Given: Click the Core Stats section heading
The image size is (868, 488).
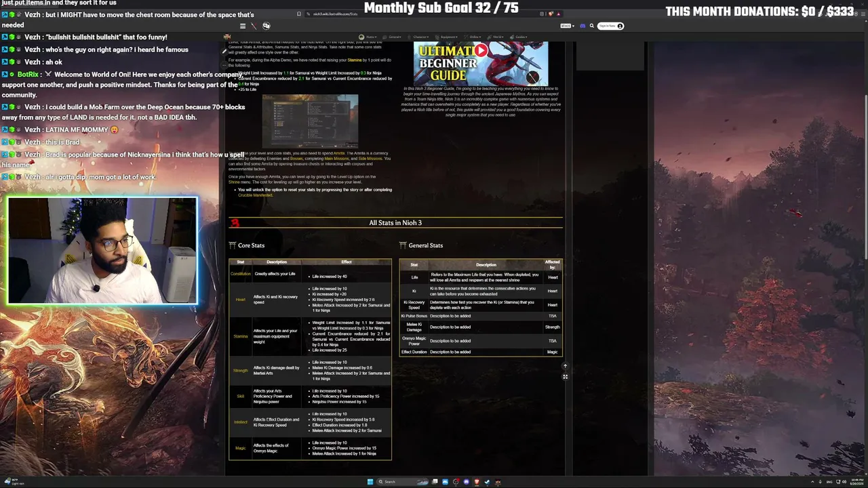Looking at the screenshot, I should point(251,245).
